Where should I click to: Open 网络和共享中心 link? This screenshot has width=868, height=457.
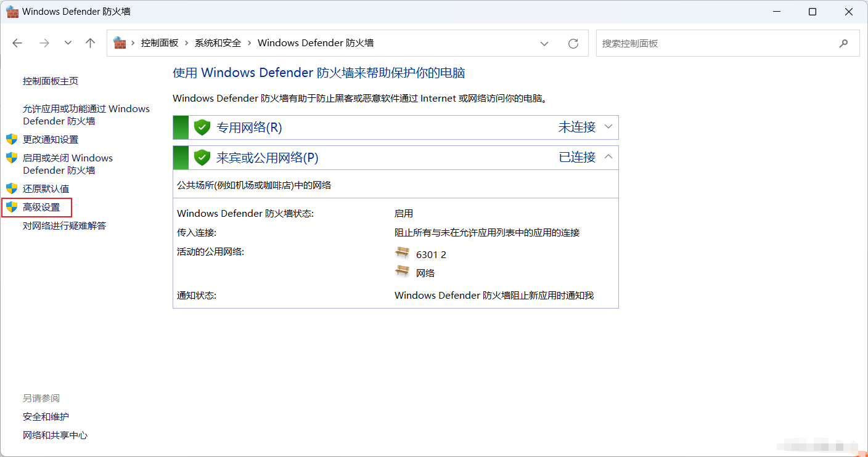coord(55,435)
